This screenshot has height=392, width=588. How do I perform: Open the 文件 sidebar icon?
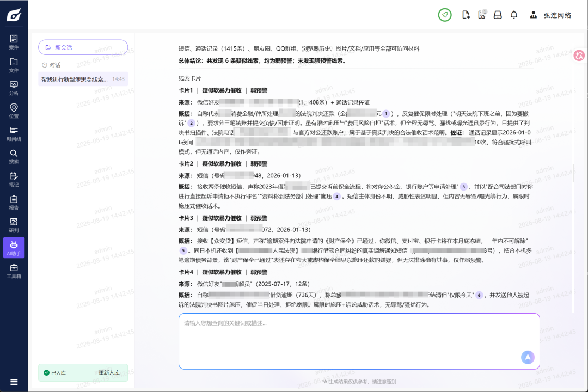(14, 65)
